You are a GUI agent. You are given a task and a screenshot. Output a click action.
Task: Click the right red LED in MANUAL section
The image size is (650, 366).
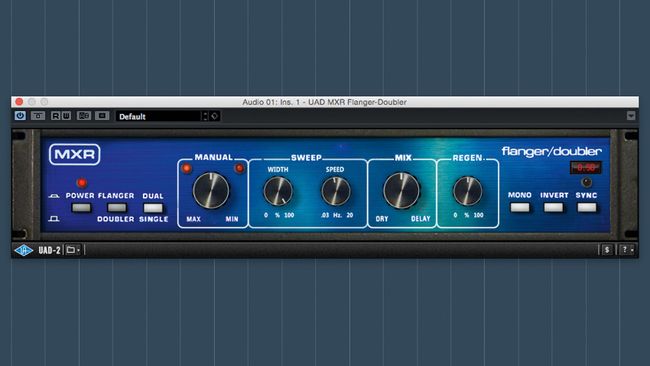tap(239, 168)
